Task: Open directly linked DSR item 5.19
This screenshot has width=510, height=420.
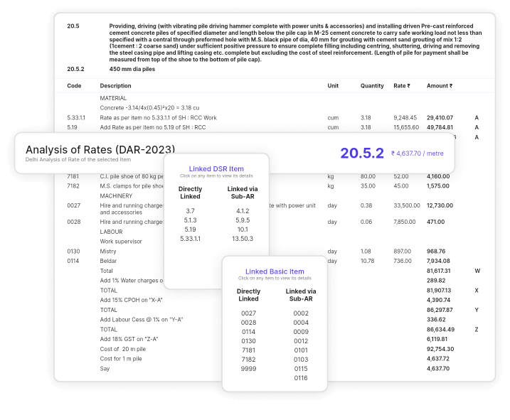Action: point(191,229)
